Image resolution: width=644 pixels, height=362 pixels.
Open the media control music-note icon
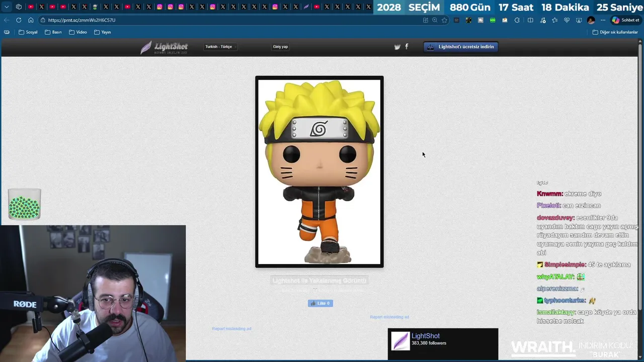tap(543, 20)
